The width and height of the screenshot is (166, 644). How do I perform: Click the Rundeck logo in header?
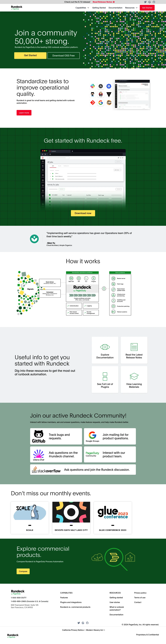(16, 7)
